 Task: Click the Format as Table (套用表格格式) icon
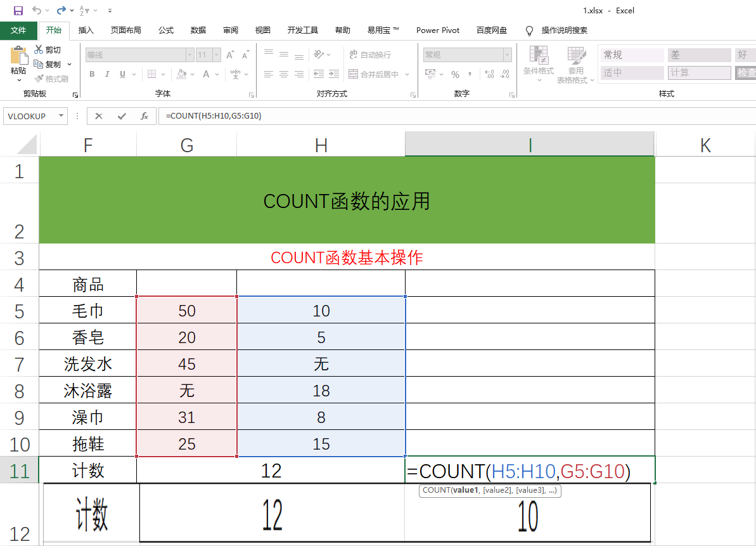(576, 55)
